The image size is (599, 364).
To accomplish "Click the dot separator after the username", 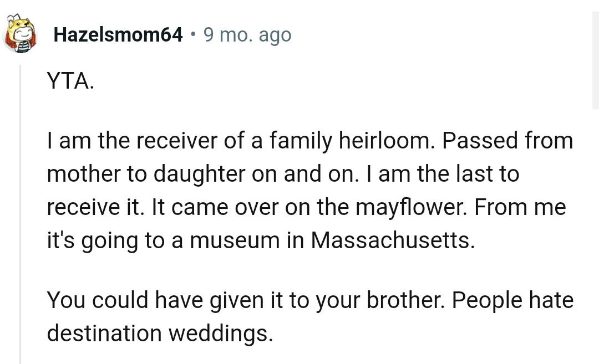I will coord(193,34).
